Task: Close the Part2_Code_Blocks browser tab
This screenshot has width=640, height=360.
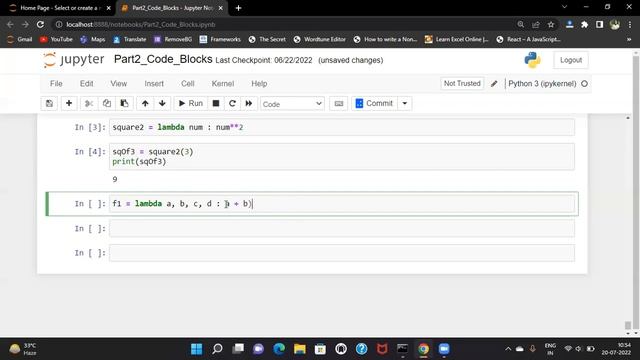Action: pyautogui.click(x=221, y=8)
